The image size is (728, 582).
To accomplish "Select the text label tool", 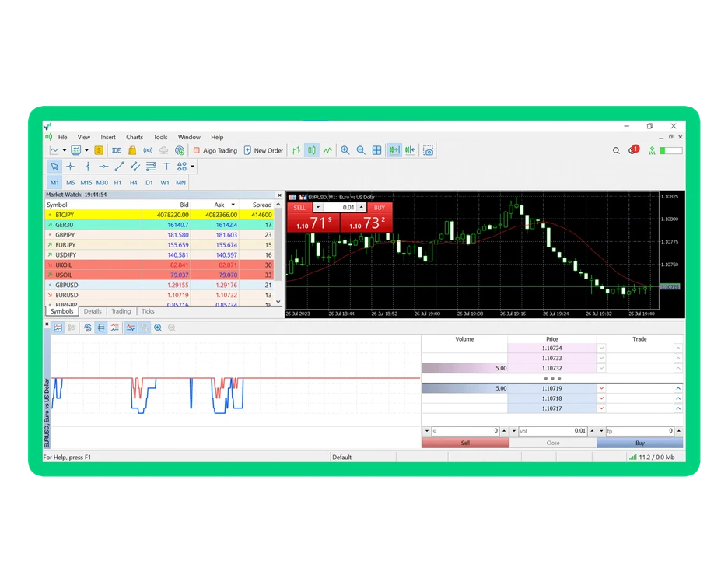I will point(166,167).
